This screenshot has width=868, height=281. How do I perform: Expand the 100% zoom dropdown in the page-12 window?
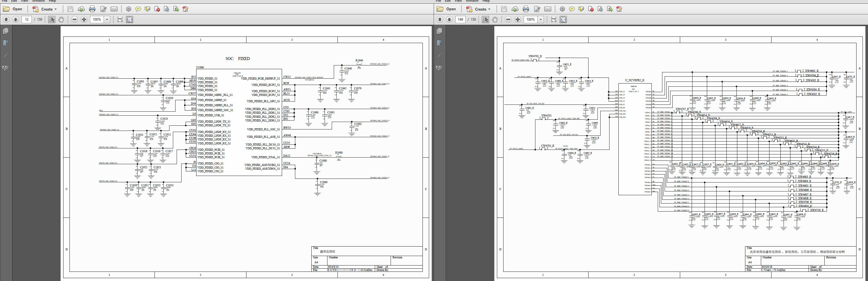(107, 20)
